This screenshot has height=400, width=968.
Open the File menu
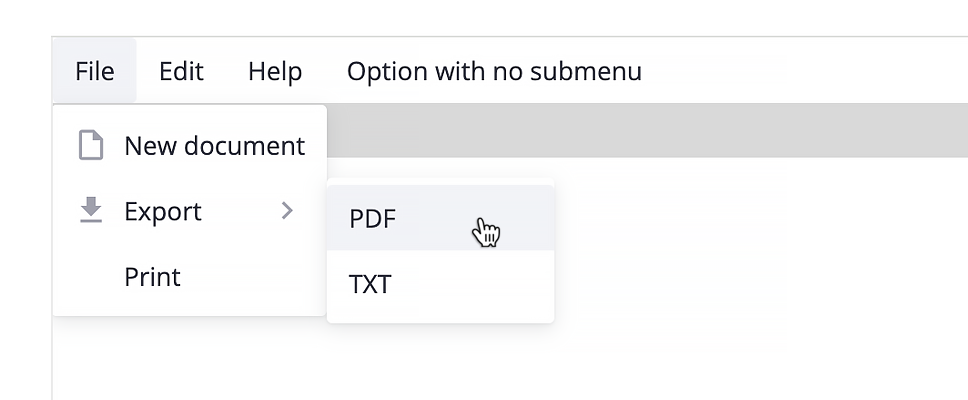click(94, 70)
